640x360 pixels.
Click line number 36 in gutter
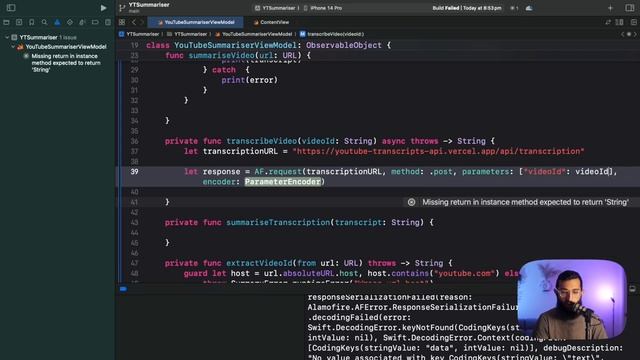pos(134,141)
